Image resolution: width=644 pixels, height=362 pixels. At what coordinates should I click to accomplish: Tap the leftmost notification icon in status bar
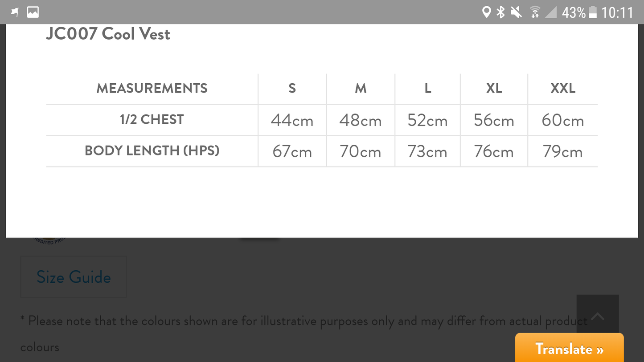15,12
